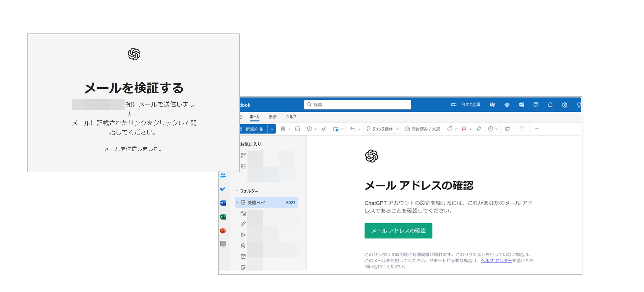Switch to the ホーム tab
Image resolution: width=644 pixels, height=292 pixels.
click(254, 117)
